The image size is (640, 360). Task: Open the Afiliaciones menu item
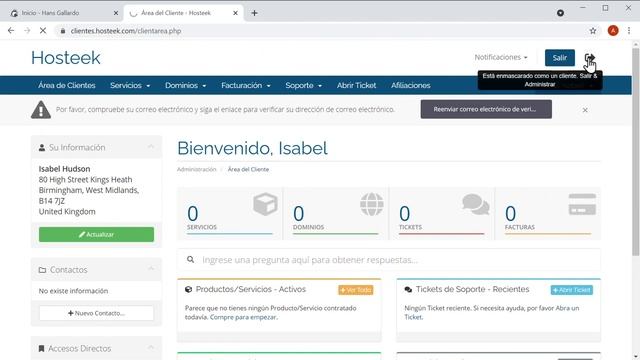coord(411,85)
